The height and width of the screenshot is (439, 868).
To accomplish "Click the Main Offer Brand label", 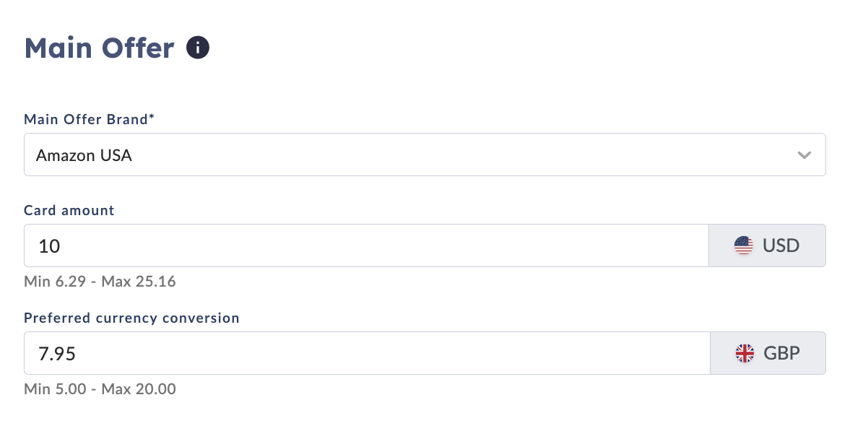I will [x=85, y=119].
